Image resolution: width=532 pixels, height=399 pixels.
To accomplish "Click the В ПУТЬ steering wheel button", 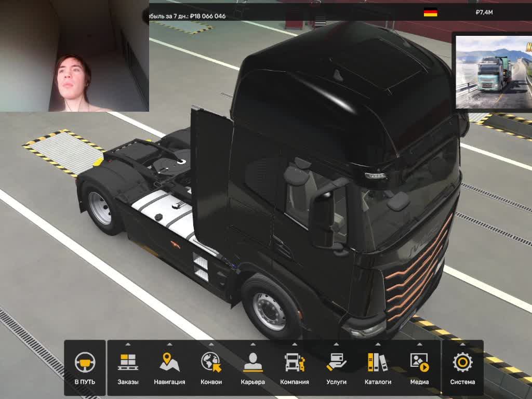I will click(x=85, y=368).
